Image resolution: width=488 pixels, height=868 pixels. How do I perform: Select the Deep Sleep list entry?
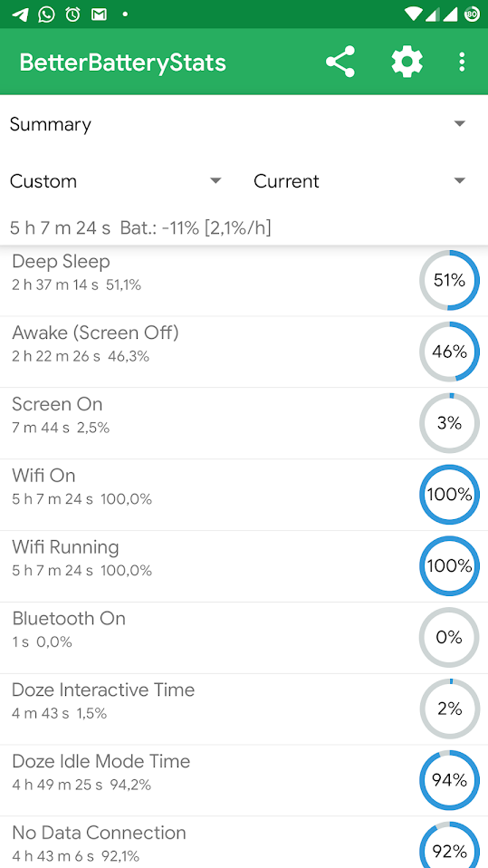pos(244,281)
